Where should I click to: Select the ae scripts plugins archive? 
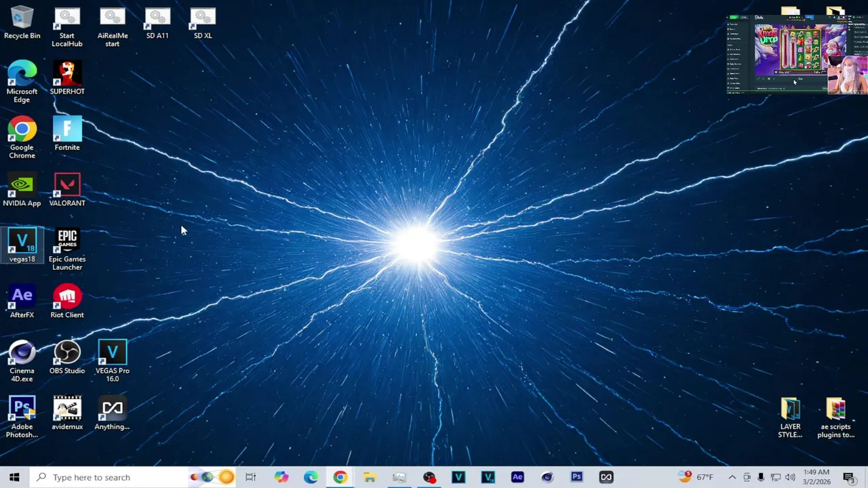(x=835, y=418)
